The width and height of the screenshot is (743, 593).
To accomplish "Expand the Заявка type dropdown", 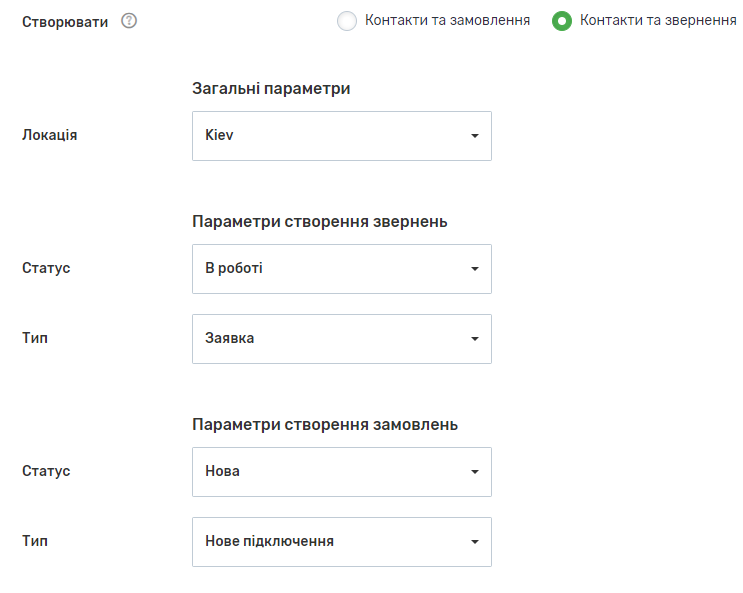I will click(330, 339).
